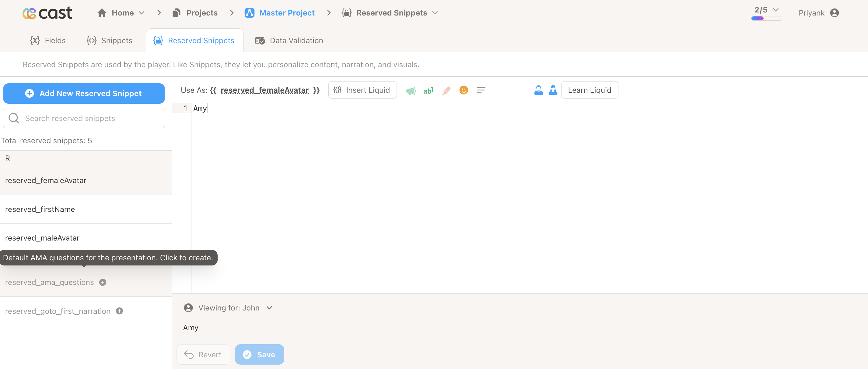Open the Reserved Snippets breadcrumb chevron
Viewport: 868px width, 371px height.
[x=436, y=13]
